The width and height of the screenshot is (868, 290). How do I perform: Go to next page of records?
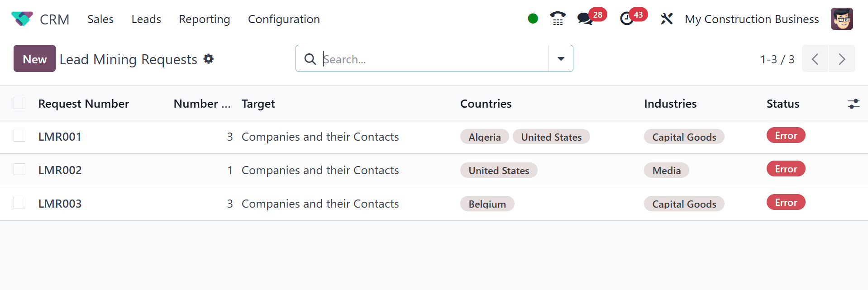coord(842,58)
